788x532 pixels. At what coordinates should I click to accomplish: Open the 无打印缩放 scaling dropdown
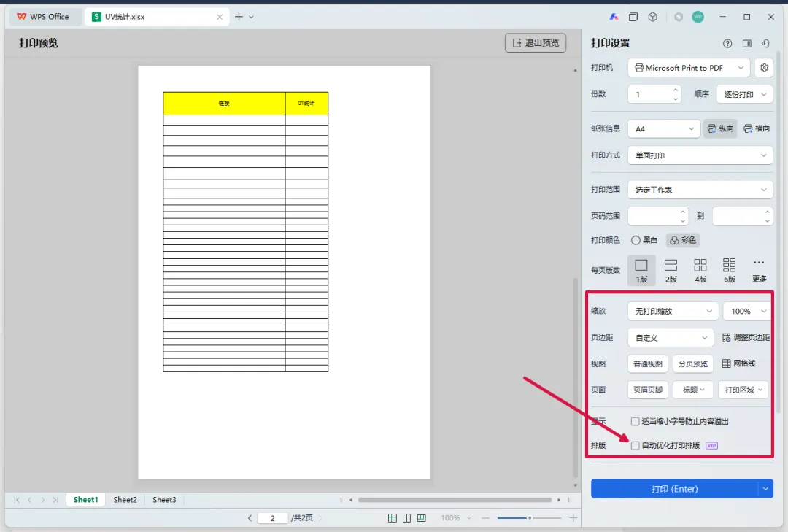(x=673, y=312)
